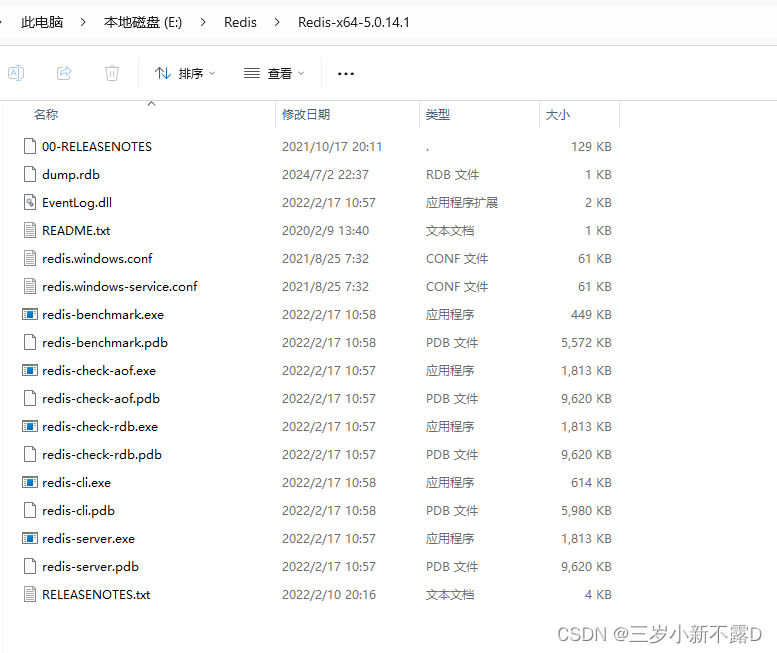Click the Rename toolbar icon
Screen dimensions: 777x653
coord(16,73)
